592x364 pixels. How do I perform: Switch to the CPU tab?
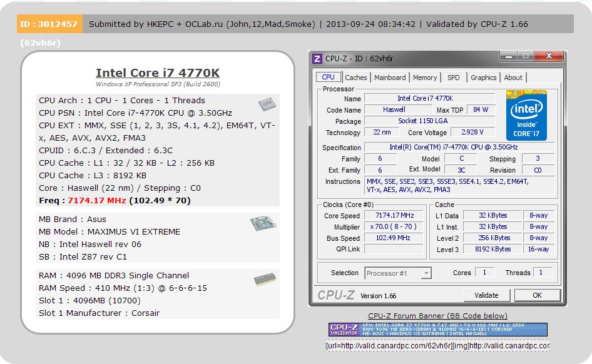pyautogui.click(x=328, y=78)
